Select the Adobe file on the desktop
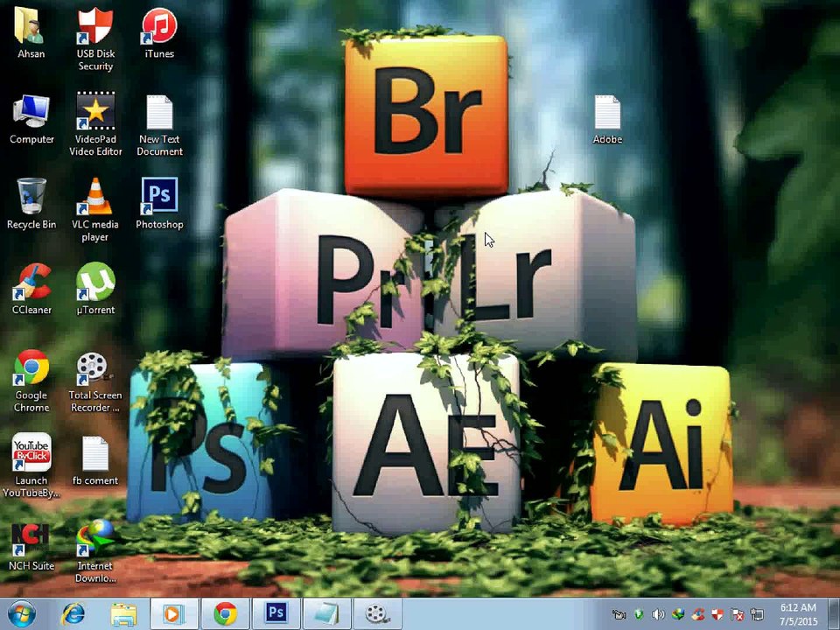 (x=607, y=119)
